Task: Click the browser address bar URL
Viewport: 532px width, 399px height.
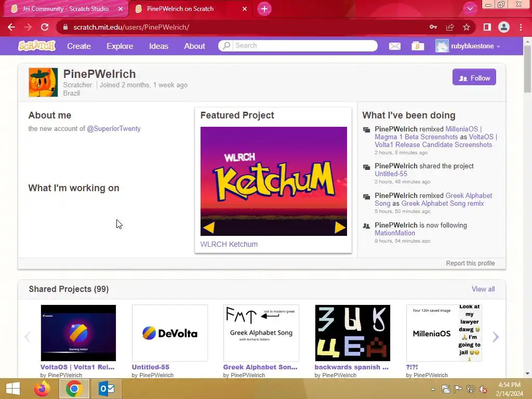Action: pyautogui.click(x=131, y=27)
